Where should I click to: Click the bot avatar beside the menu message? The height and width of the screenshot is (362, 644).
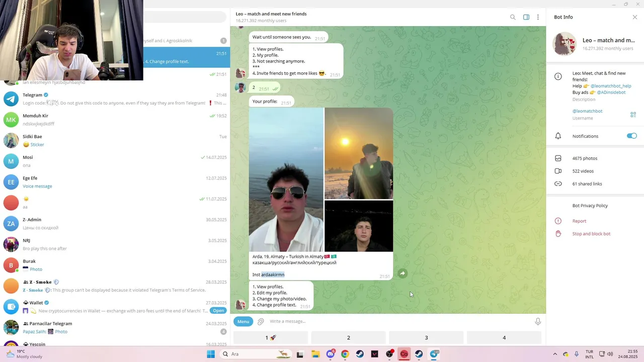coord(241,305)
